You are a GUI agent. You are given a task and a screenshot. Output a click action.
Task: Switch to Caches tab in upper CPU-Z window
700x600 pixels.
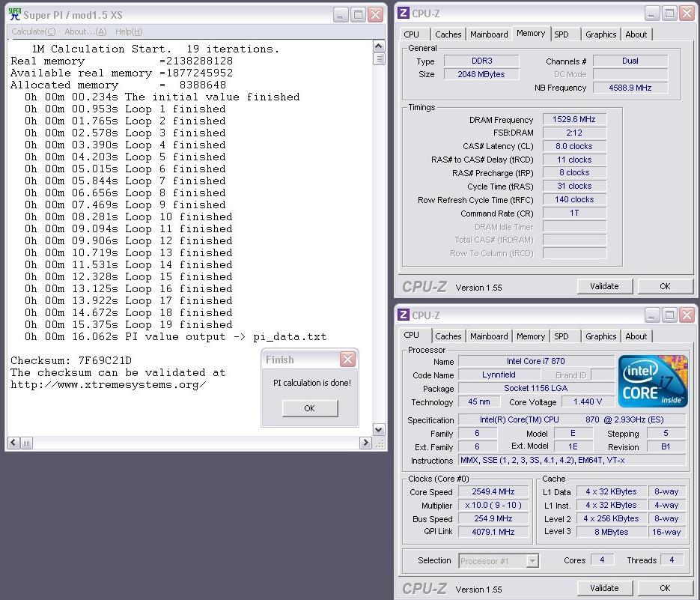pyautogui.click(x=448, y=34)
